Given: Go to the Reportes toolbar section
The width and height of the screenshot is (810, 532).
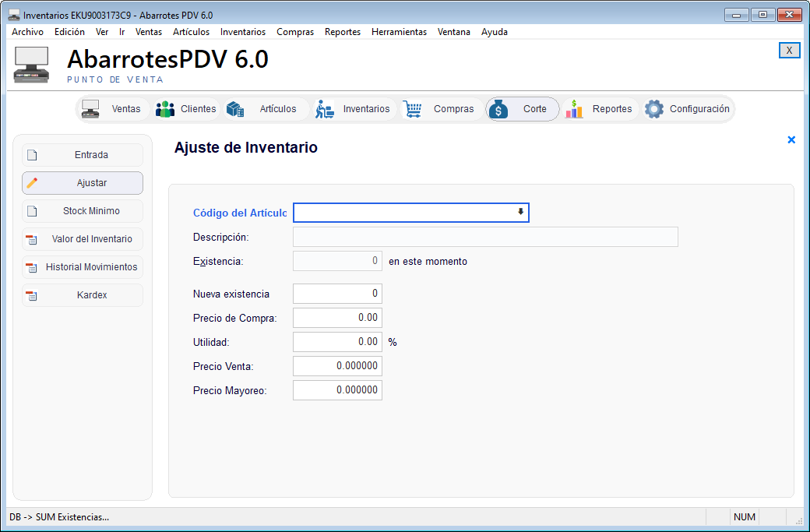Looking at the screenshot, I should click(600, 109).
